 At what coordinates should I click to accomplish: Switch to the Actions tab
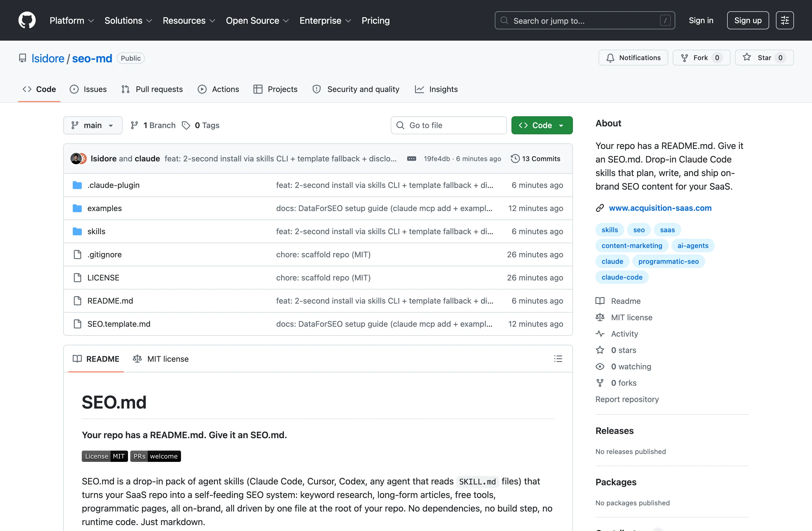pos(218,89)
